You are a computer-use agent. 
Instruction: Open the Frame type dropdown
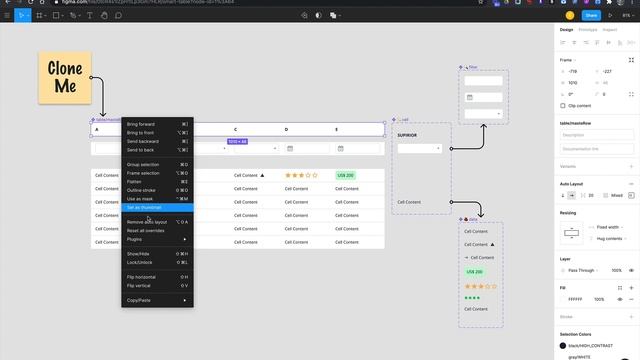tap(568, 60)
